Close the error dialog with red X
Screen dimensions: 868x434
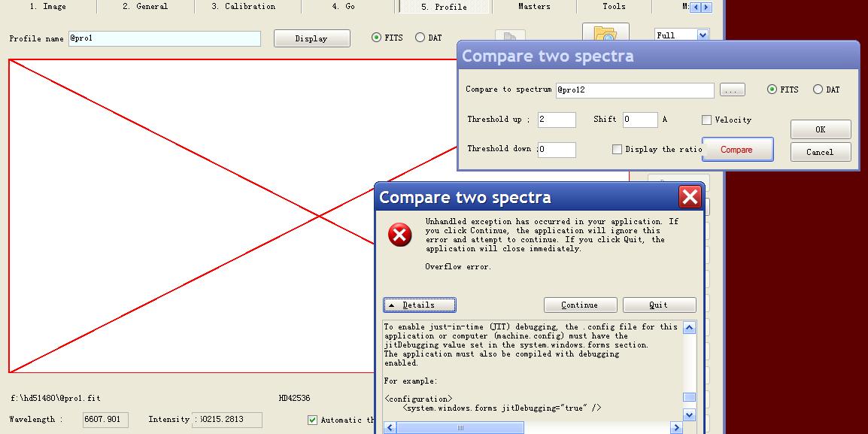[x=689, y=197]
